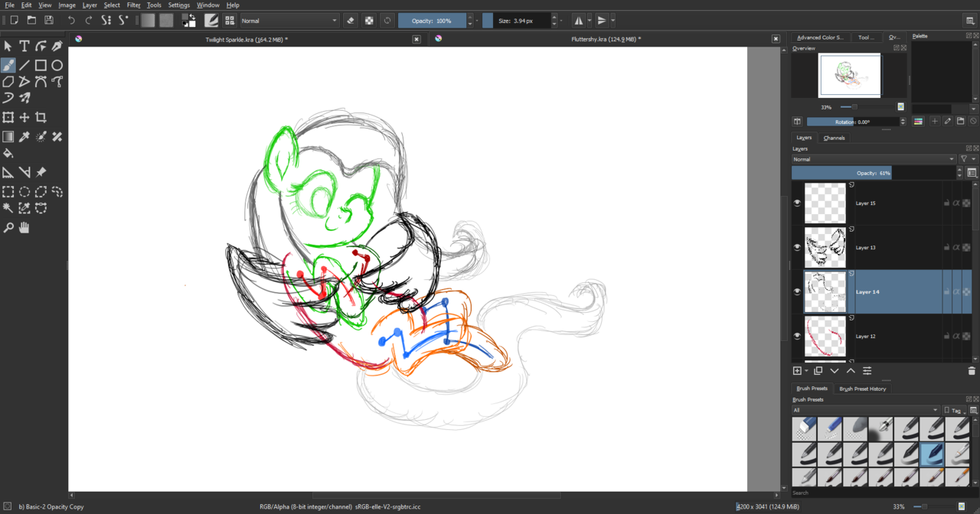The height and width of the screenshot is (514, 980).
Task: Click the horizontal mirror tool button
Action: coord(579,21)
